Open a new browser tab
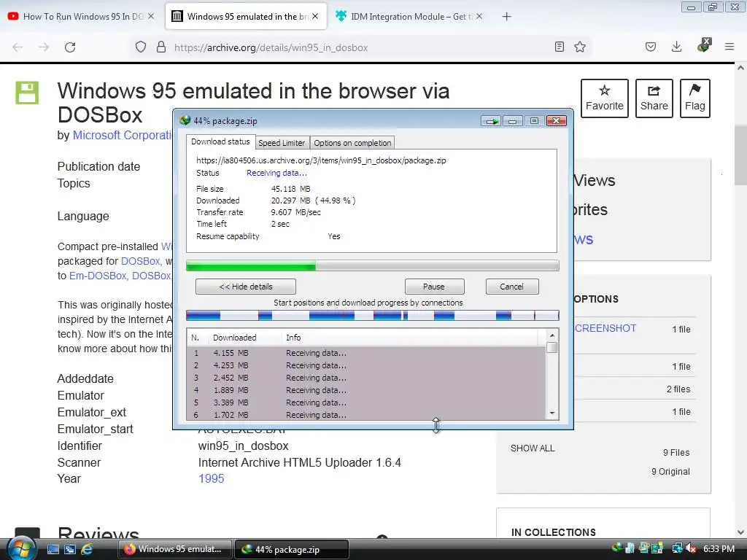Screen dimensions: 747x560 coord(506,17)
